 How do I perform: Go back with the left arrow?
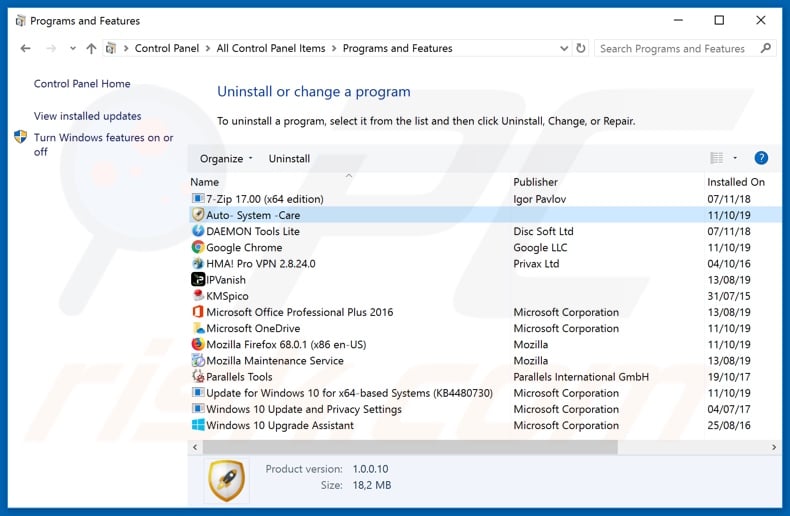25,48
